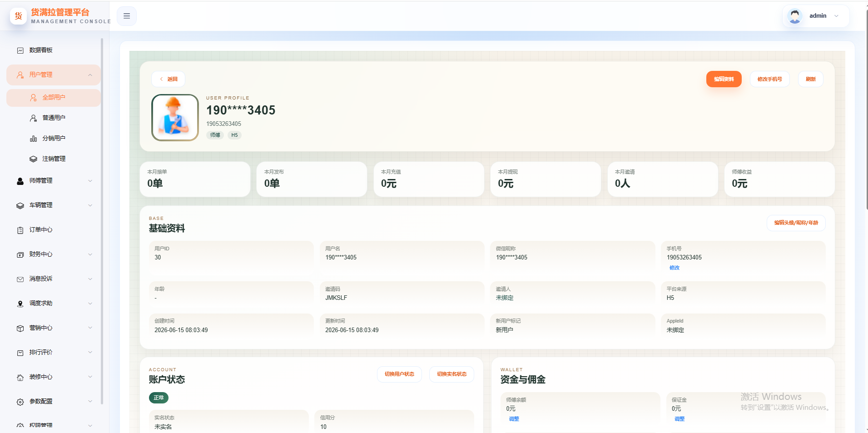Click the H5 tag badge in profile

pos(234,135)
